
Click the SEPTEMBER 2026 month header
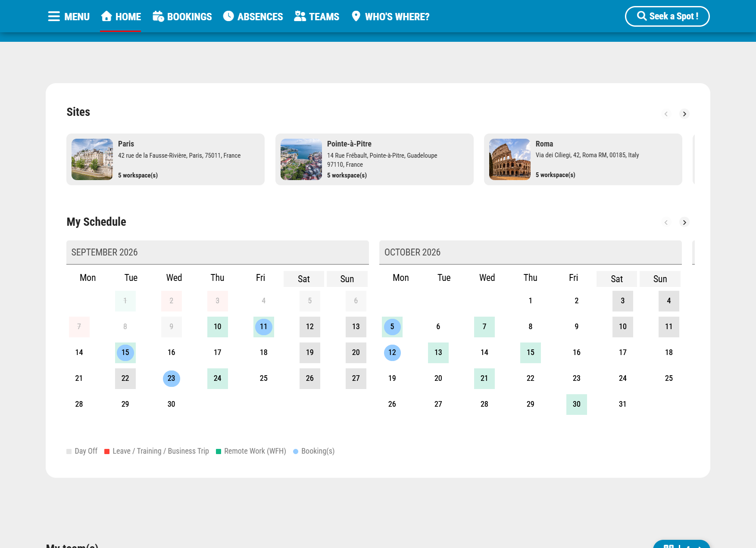(x=218, y=252)
